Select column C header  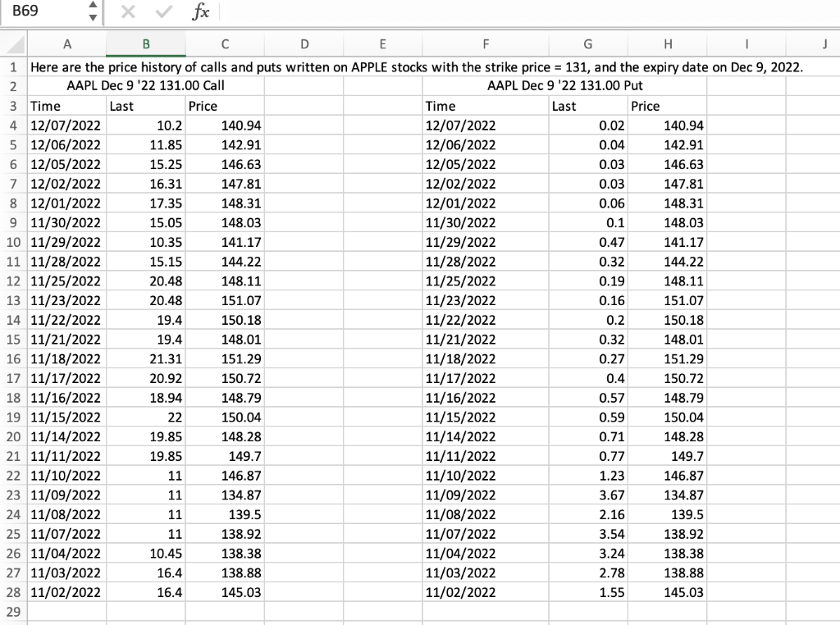(225, 44)
